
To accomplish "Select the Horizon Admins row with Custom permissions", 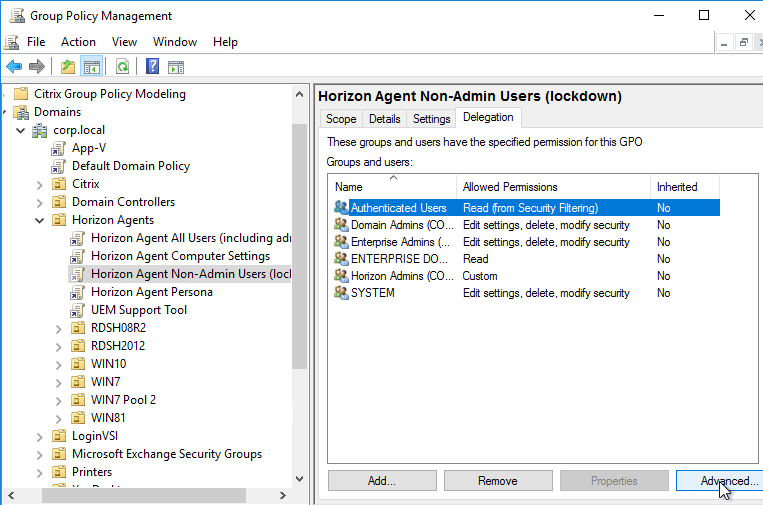I will click(x=525, y=276).
